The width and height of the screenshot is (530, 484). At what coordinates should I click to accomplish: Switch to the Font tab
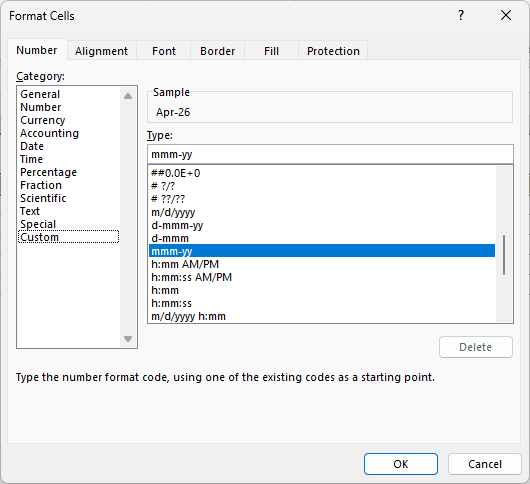click(x=164, y=51)
